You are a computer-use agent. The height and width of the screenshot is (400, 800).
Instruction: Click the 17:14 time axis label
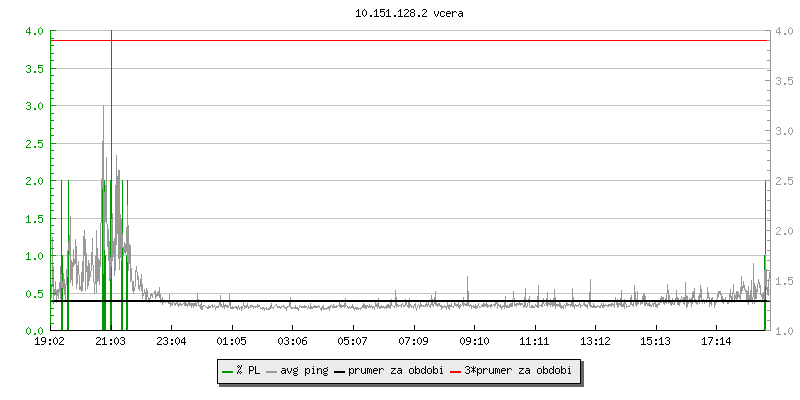(715, 342)
